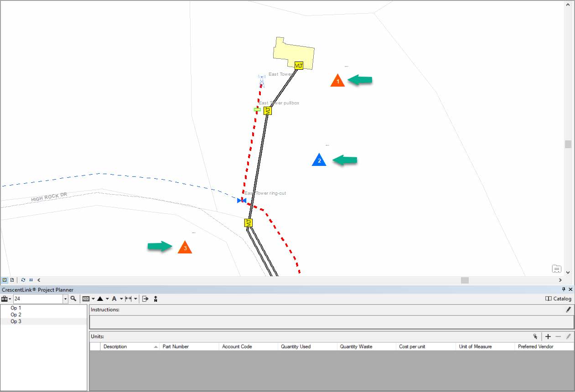The height and width of the screenshot is (392, 575).
Task: Toggle the layout view icon in bottom toolbar
Action: (x=11, y=280)
